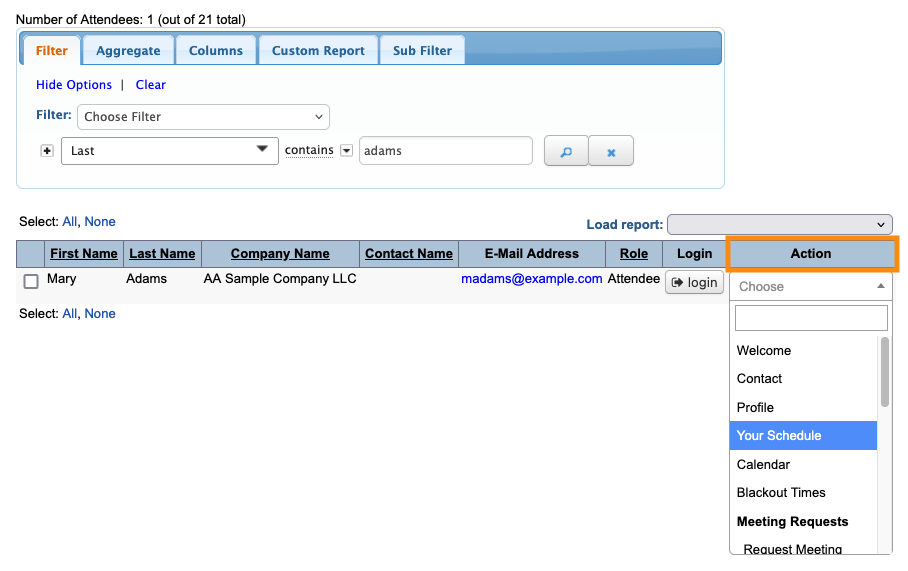Click the Hide Options link
Viewport: 908px width, 571px height.
tap(74, 85)
